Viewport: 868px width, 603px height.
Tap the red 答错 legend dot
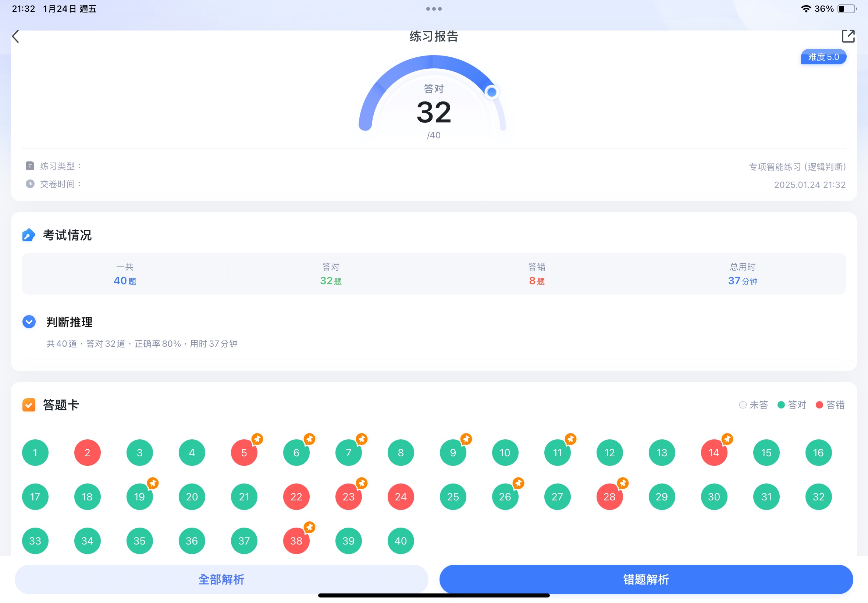[819, 405]
